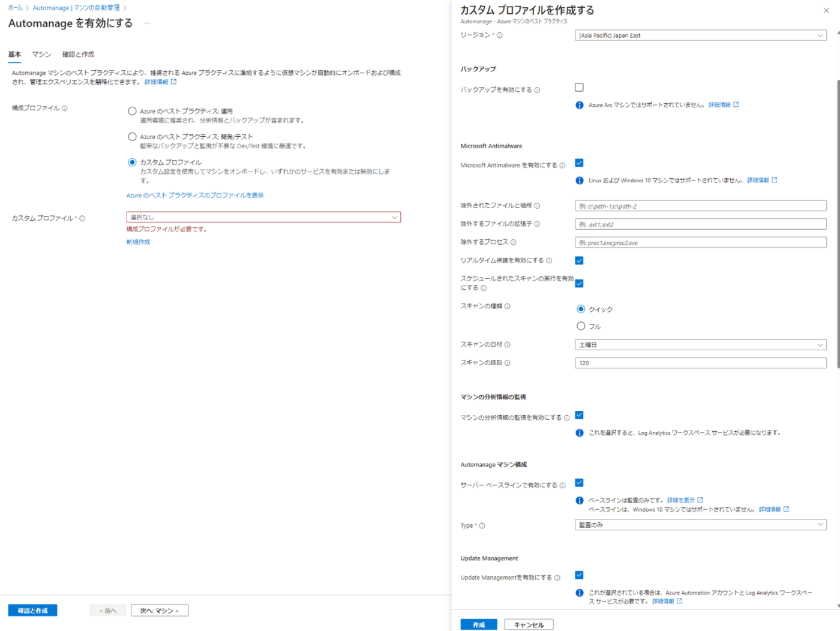Uncheck Microsoft Antimalware を有効にする checkbox

(x=579, y=163)
